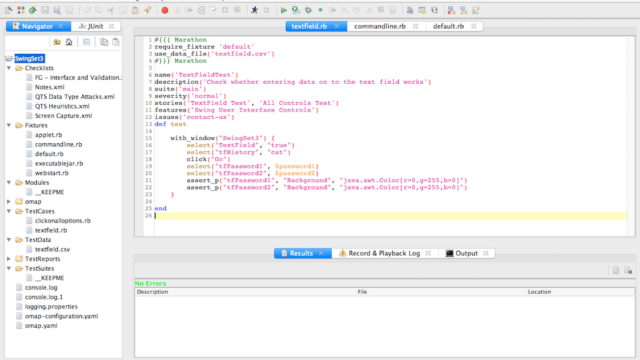The width and height of the screenshot is (640, 360).
Task: Click the Undo arrow toolbar icon
Action: (x=87, y=10)
